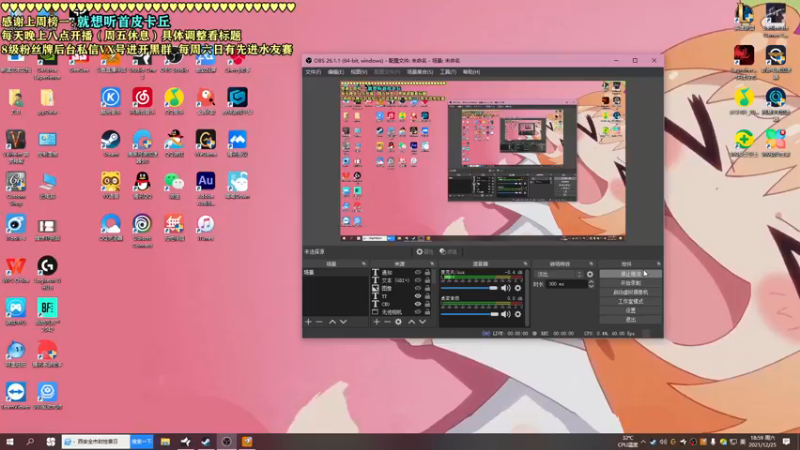800x450 pixels.
Task: Open the Windows Start menu
Action: (10, 442)
